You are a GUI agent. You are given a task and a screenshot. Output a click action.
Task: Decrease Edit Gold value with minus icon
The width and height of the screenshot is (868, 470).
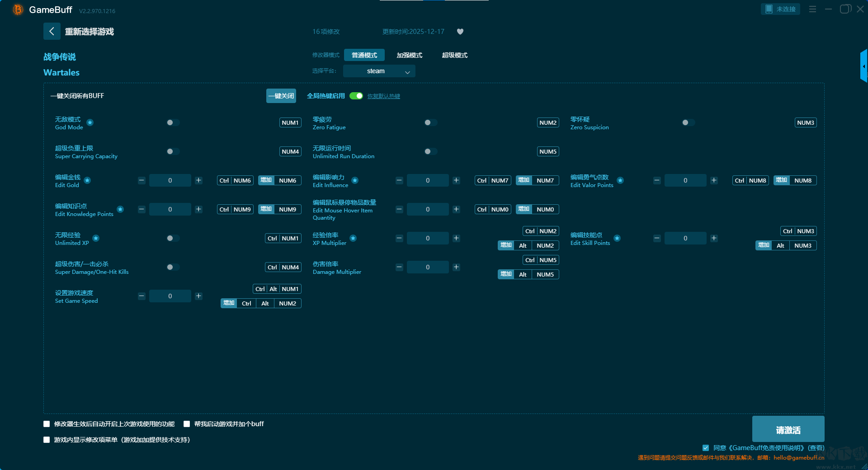(142, 180)
